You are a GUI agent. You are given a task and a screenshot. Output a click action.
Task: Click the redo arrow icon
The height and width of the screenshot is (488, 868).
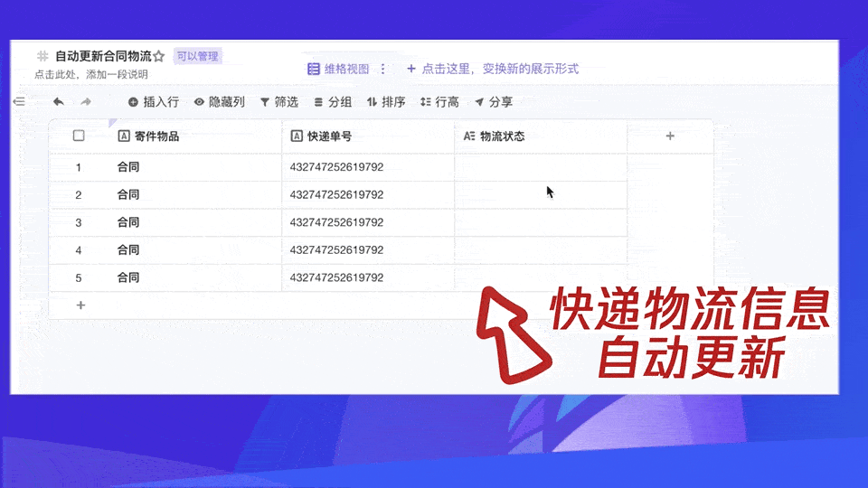[x=86, y=102]
